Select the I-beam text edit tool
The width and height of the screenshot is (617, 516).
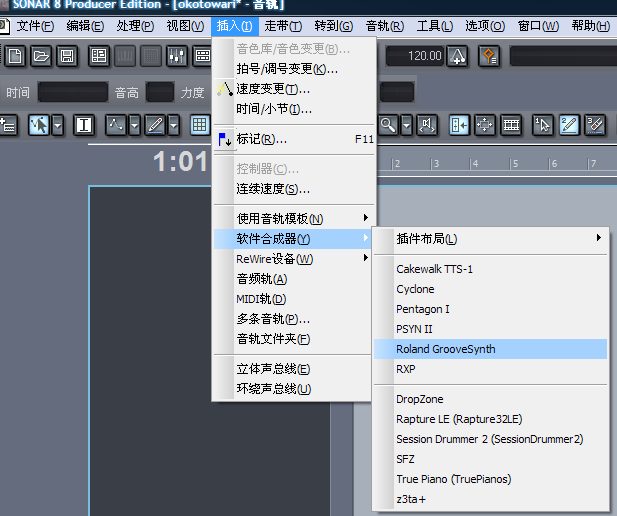pos(83,126)
